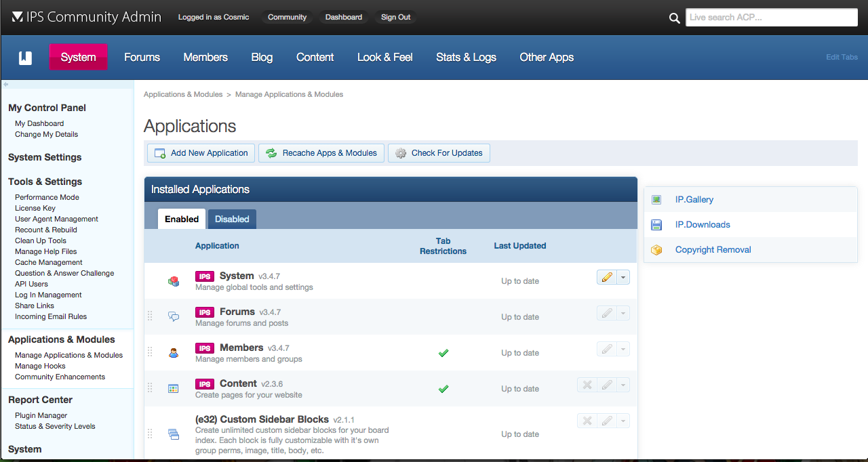Click the IP.Gallery icon
Viewport: 868px width, 462px height.
coord(656,200)
